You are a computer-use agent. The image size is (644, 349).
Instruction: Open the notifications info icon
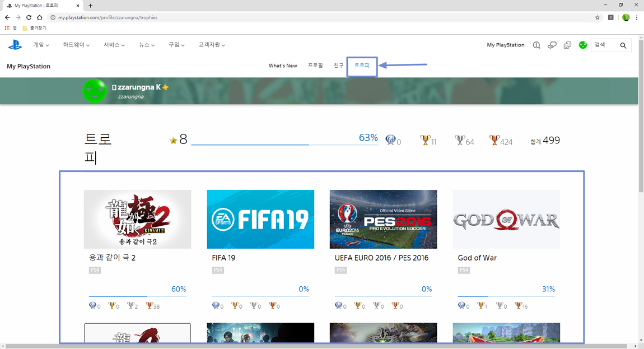[x=536, y=45]
